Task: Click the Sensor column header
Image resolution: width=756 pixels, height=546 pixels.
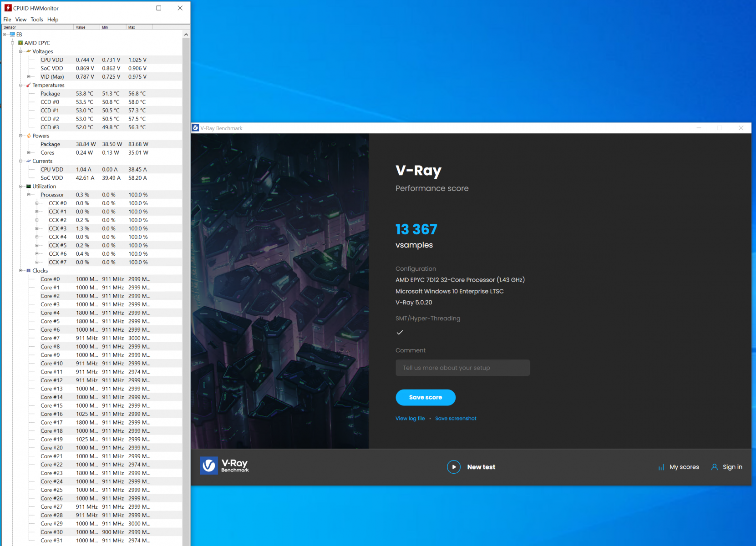Action: pos(37,27)
